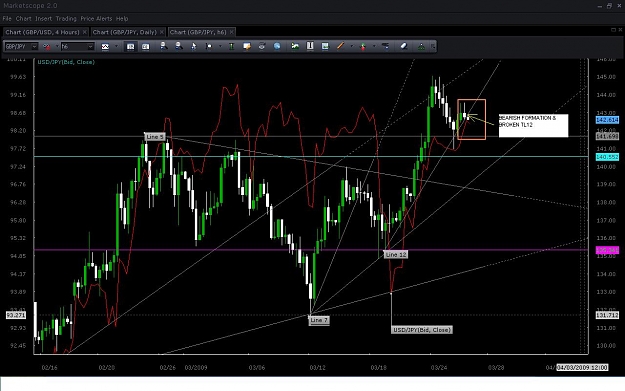This screenshot has height=391, width=625.
Task: Select the eraser tool
Action: [403, 46]
